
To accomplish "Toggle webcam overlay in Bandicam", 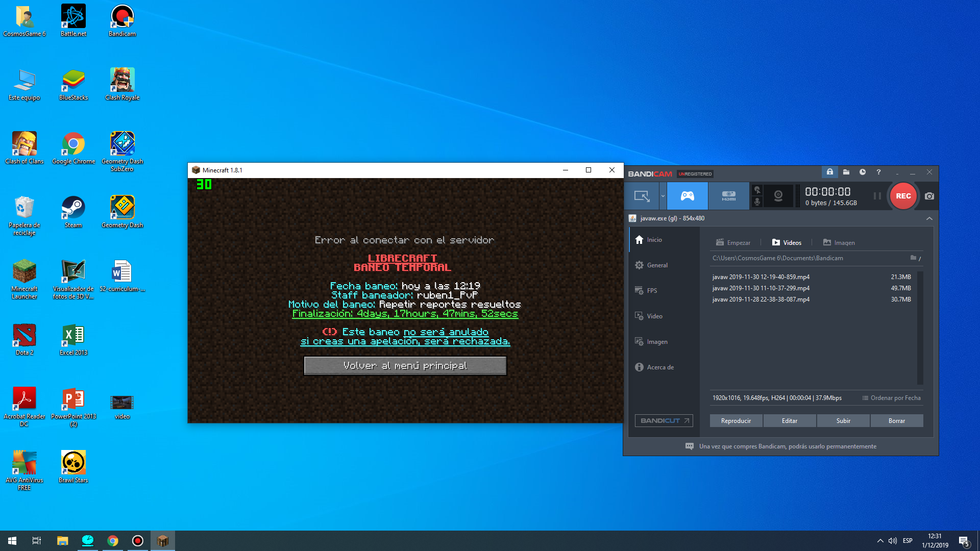I will (x=778, y=196).
